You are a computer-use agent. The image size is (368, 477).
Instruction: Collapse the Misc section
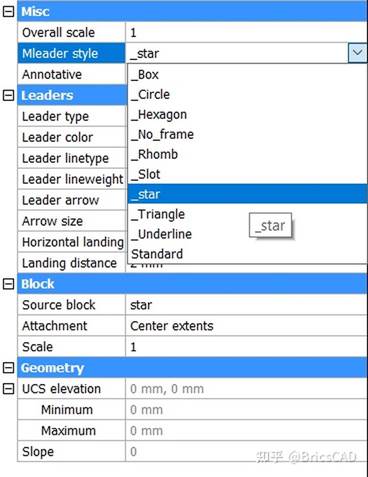[8, 12]
